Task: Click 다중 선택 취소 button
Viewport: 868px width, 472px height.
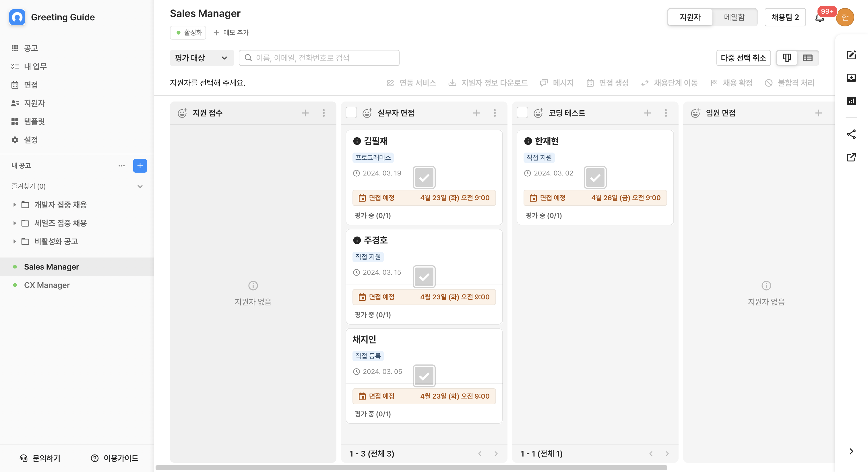Action: [x=743, y=58]
